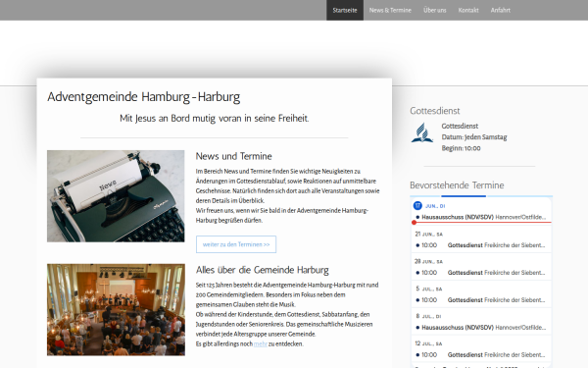
Task: Open Hausausschuss event on 17 Jun
Action: [481, 217]
